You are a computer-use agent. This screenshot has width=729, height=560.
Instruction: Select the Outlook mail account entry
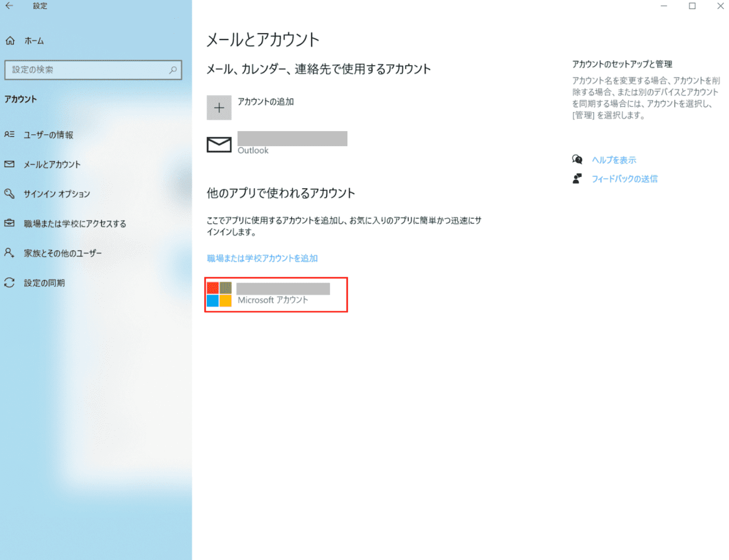tap(277, 144)
